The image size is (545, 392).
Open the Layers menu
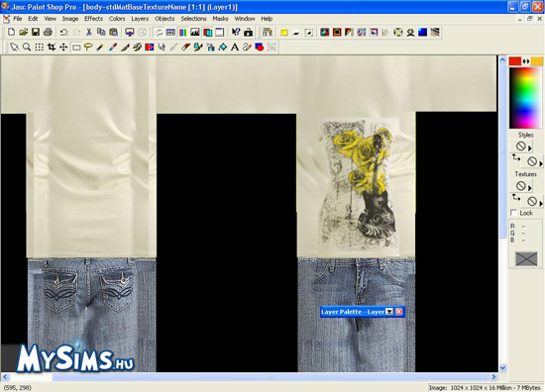pos(140,19)
